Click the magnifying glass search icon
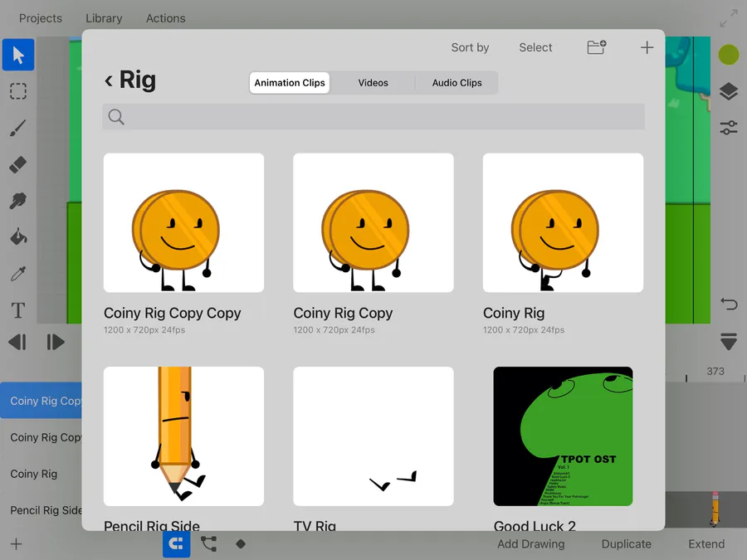The width and height of the screenshot is (747, 560). pos(116,117)
